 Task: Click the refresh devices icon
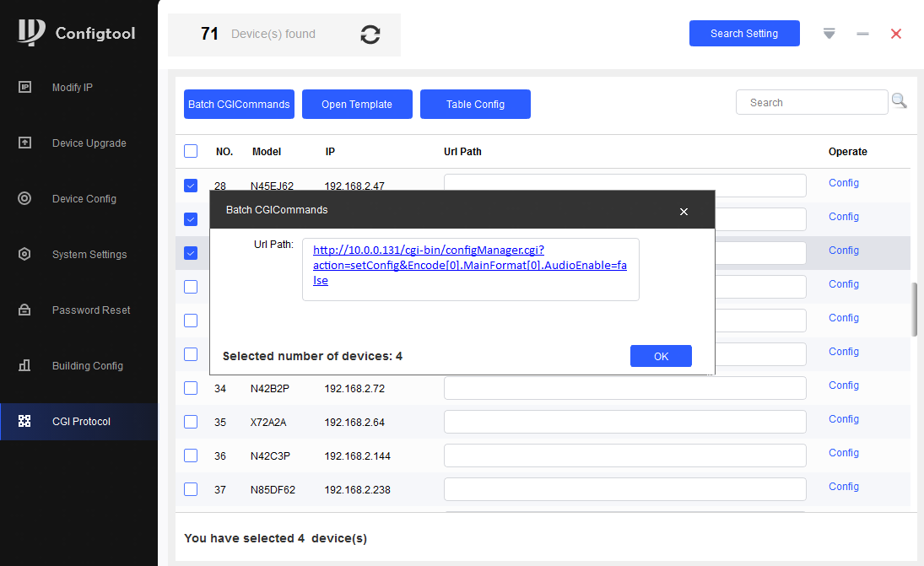click(x=370, y=35)
